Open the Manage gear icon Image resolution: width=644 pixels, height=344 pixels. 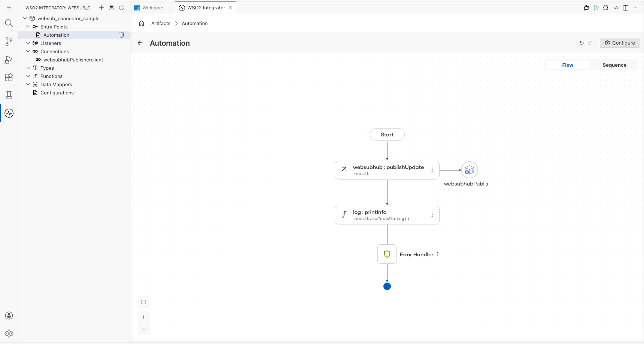coord(9,334)
